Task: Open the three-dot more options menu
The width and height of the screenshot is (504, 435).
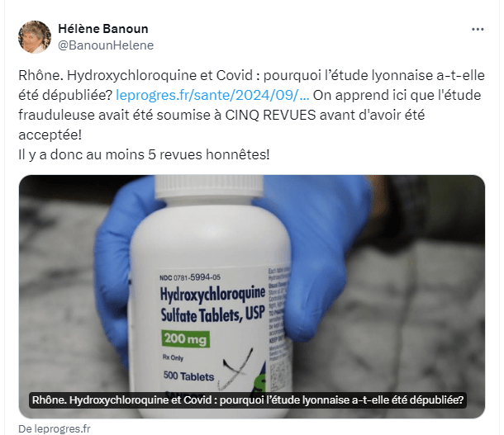Action: [x=478, y=29]
